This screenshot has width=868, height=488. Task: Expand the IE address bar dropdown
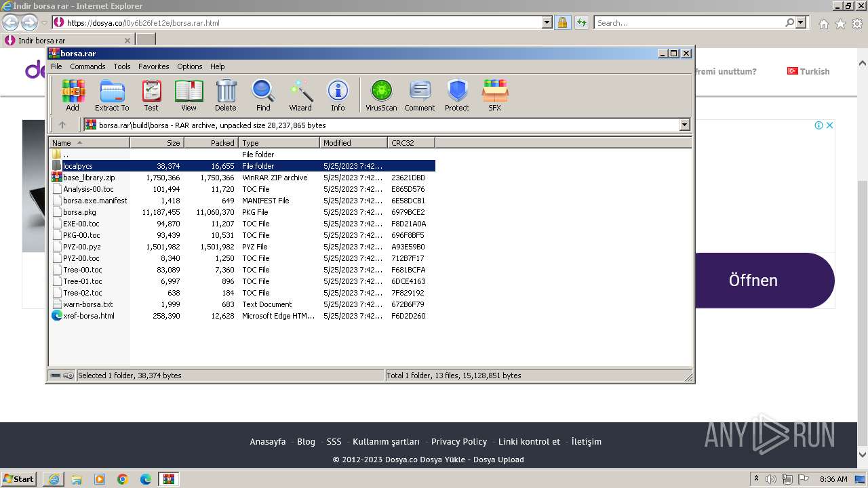[x=547, y=22]
